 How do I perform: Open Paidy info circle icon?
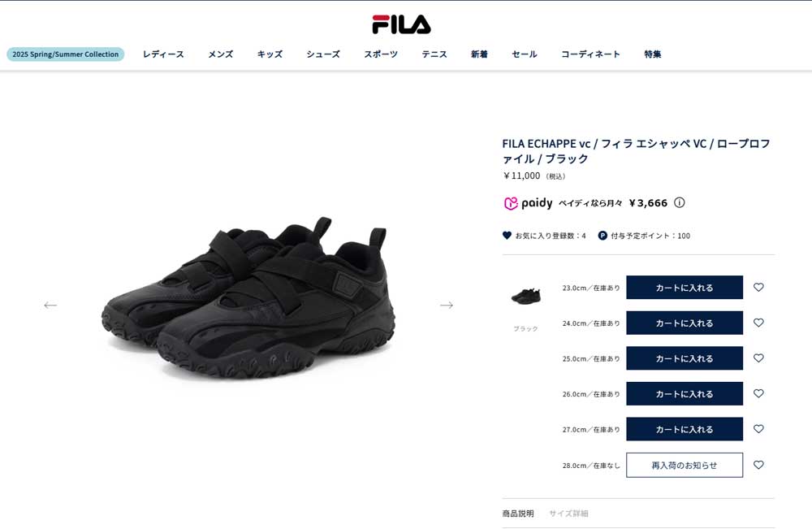click(x=680, y=202)
